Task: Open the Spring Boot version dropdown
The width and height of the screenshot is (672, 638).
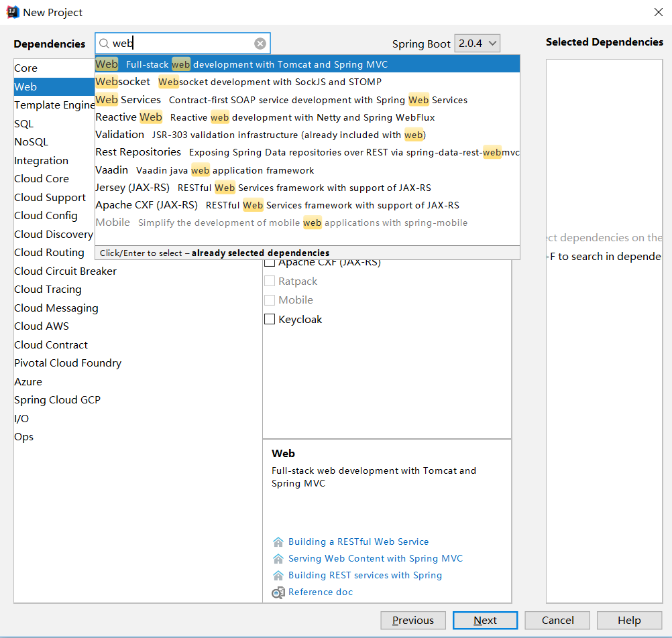Action: [477, 44]
